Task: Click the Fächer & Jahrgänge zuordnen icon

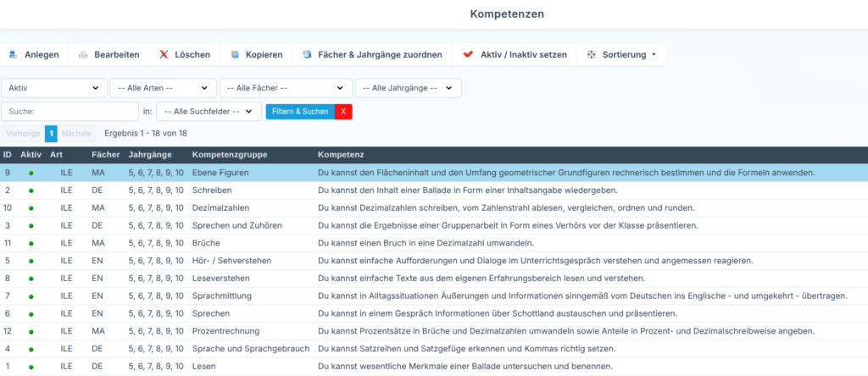Action: [307, 55]
